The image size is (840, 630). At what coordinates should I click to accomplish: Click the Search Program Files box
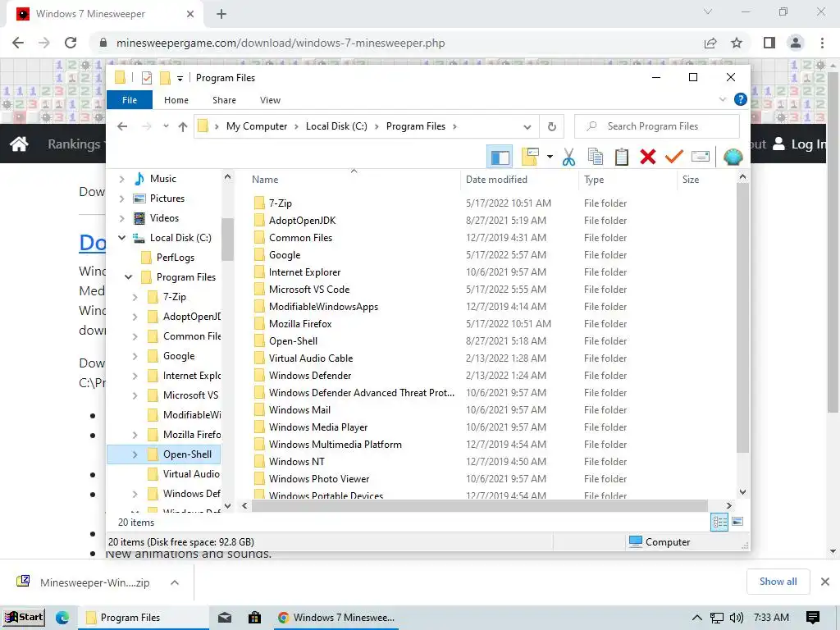point(657,126)
